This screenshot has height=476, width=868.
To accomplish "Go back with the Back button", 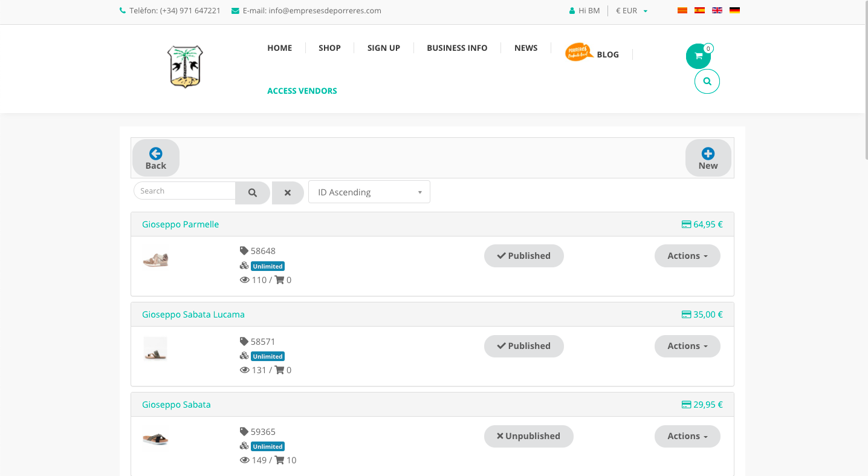I will click(x=156, y=158).
